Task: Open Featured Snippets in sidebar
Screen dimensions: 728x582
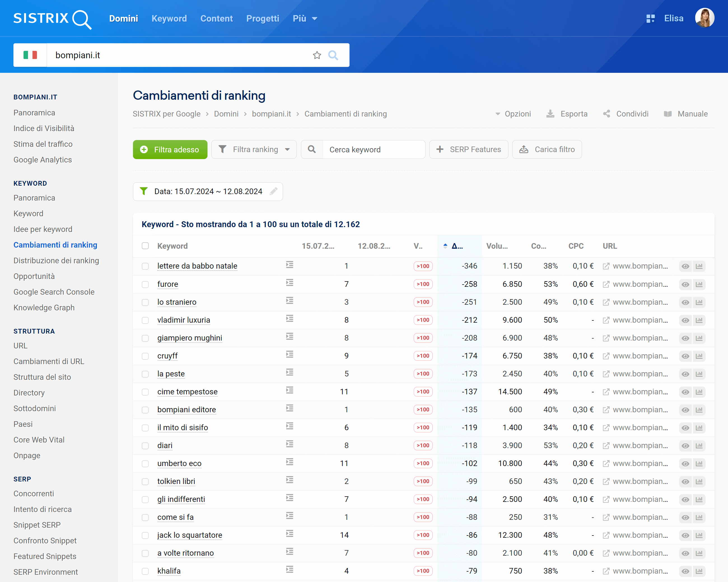Action: click(45, 556)
